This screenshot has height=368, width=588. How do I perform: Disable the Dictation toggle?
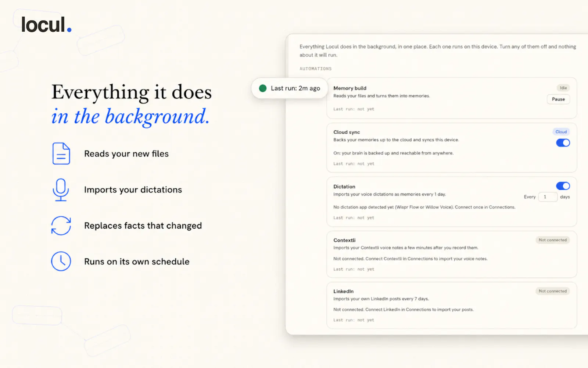click(x=563, y=186)
